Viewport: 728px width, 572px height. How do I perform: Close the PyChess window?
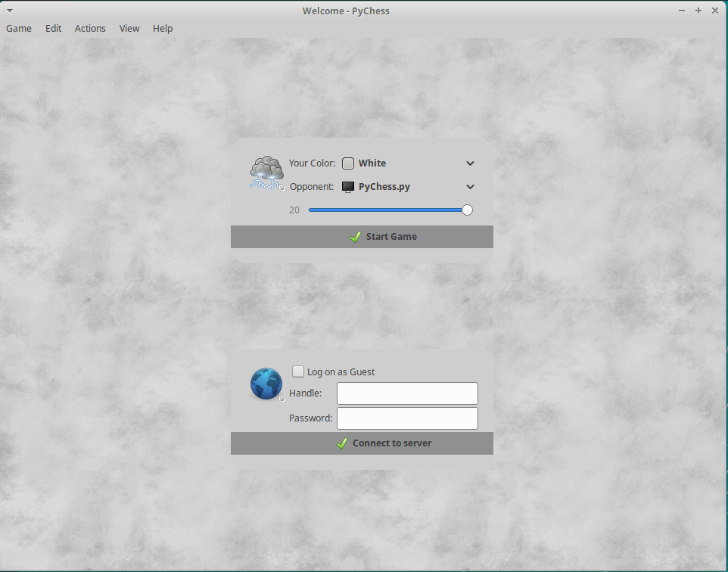point(714,11)
